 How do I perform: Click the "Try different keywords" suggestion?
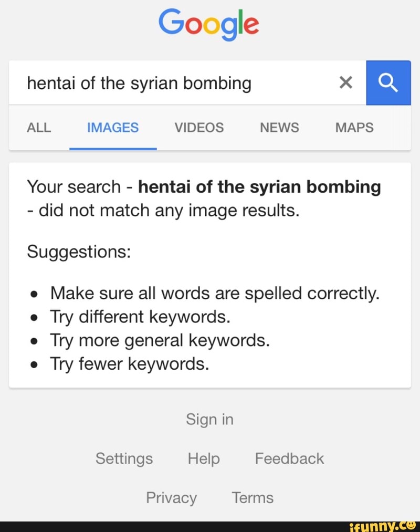click(x=140, y=317)
